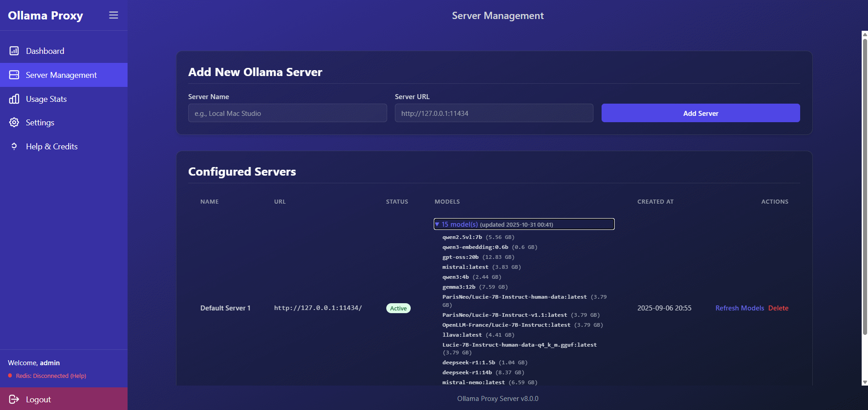868x410 pixels.
Task: Collapse the 15 model(s) list
Action: tap(524, 224)
